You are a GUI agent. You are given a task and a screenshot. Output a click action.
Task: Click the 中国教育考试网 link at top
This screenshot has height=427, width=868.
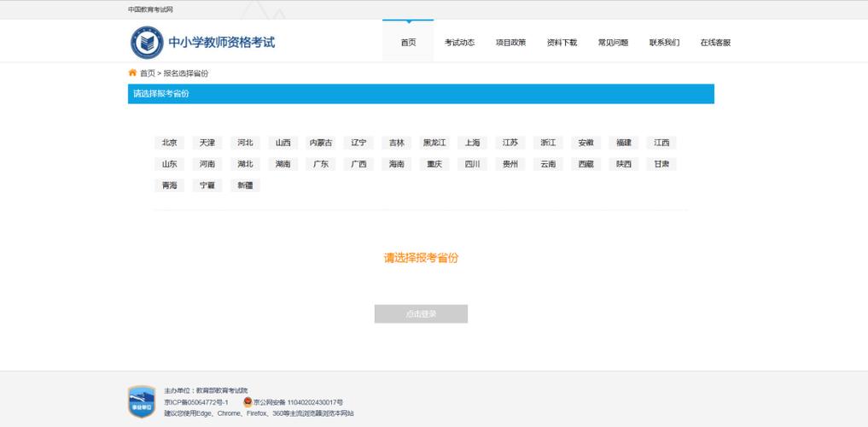coord(150,9)
